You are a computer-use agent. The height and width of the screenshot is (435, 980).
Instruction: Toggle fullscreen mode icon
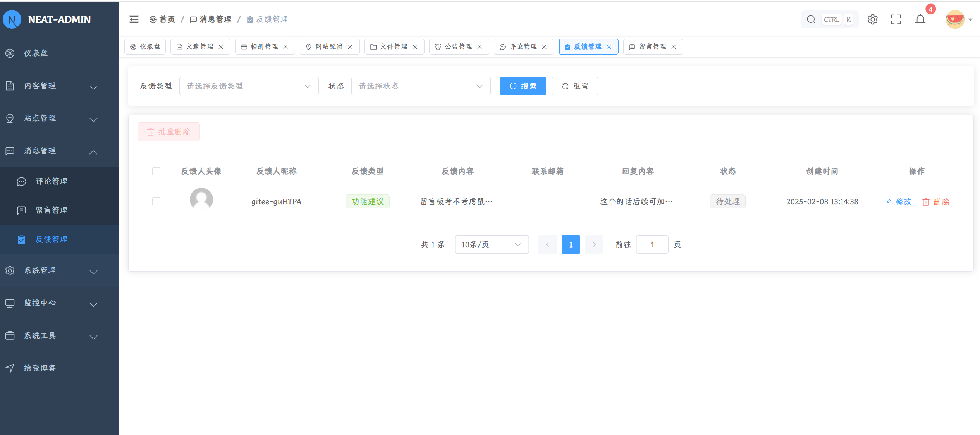896,19
